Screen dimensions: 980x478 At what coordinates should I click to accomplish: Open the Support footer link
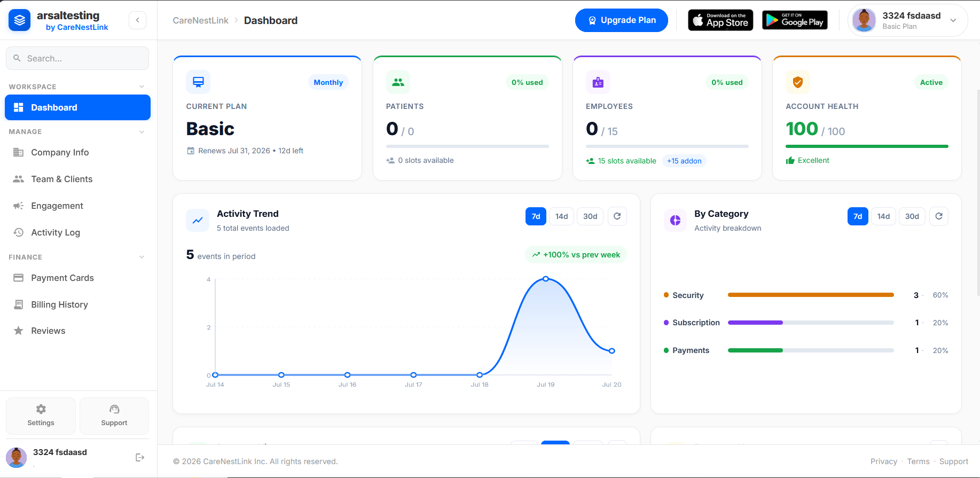tap(954, 461)
